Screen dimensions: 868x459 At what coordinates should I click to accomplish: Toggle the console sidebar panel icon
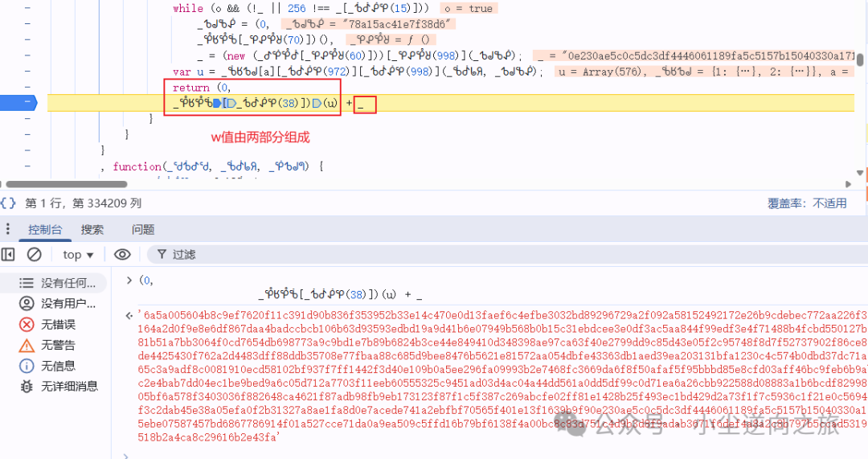click(8, 254)
